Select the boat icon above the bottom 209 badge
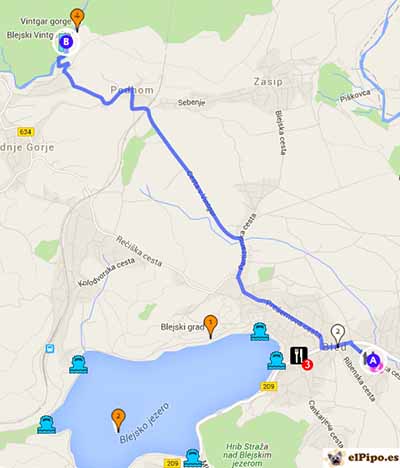The width and height of the screenshot is (400, 468). [194, 458]
